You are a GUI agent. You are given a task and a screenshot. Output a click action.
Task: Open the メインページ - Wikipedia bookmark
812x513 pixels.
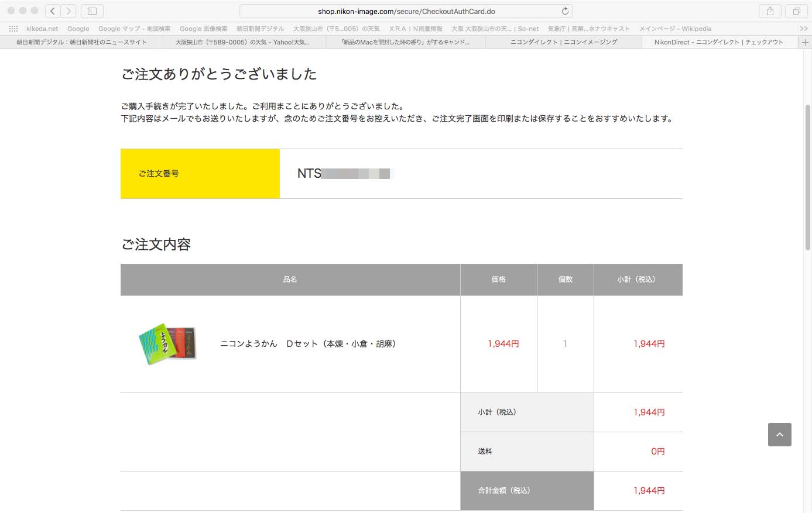click(676, 29)
